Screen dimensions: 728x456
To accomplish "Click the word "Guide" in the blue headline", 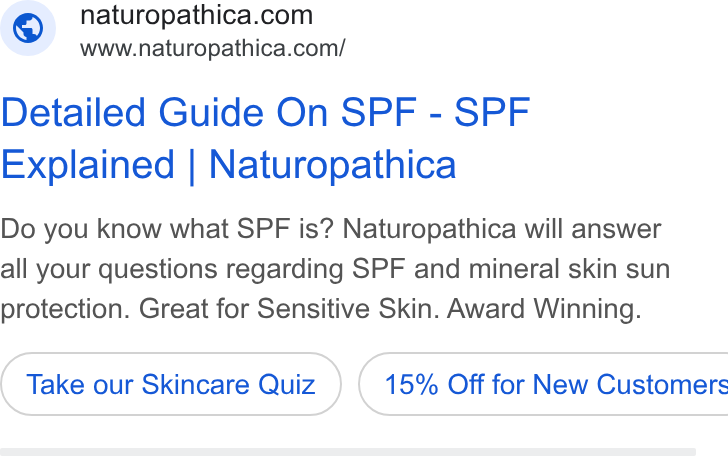I will coord(211,112).
